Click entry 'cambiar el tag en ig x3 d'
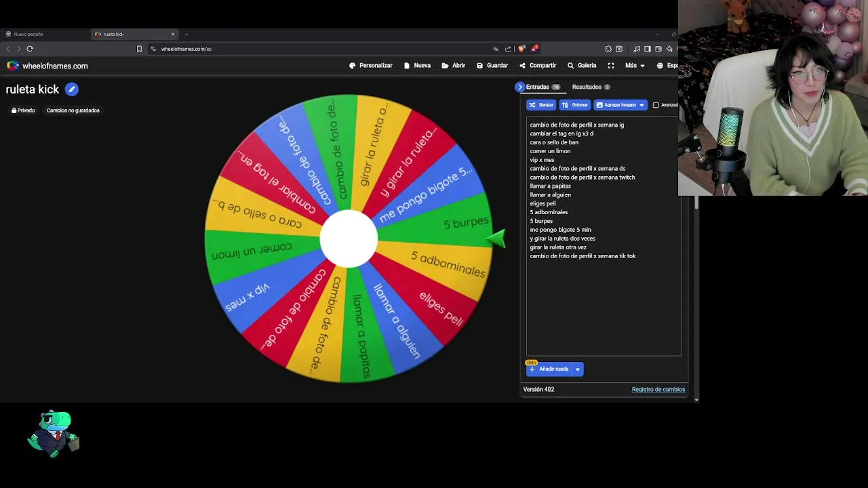 coord(561,134)
